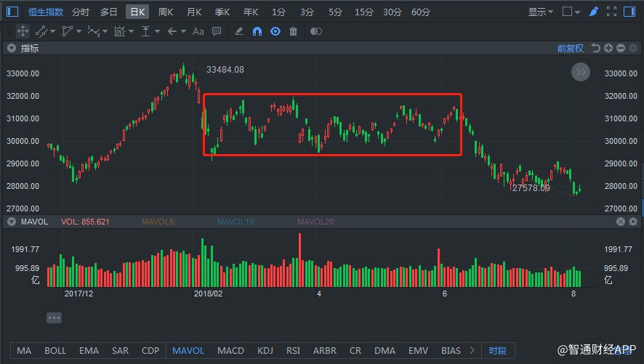This screenshot has width=644, height=364.
Task: Expand the trend line tool dropdown arrow
Action: point(53,31)
